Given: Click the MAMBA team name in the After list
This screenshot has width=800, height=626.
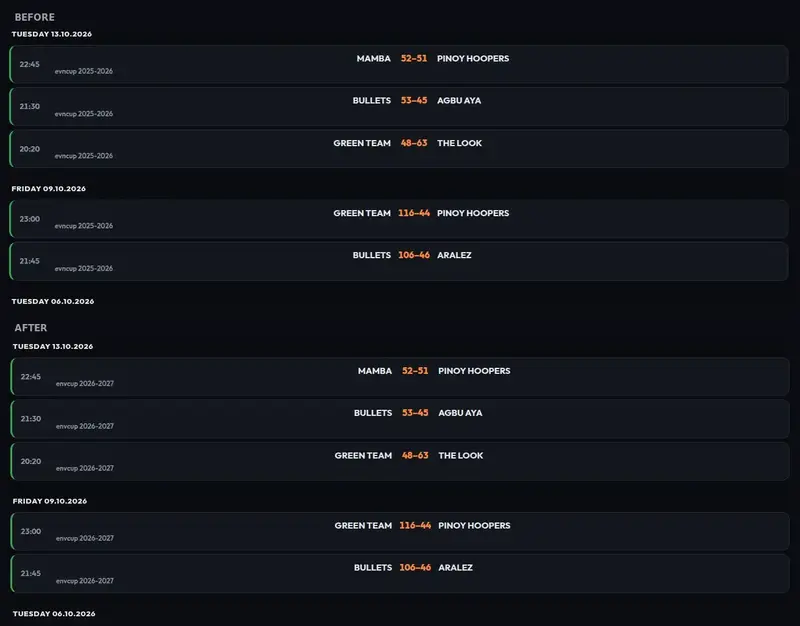Looking at the screenshot, I should tap(374, 371).
